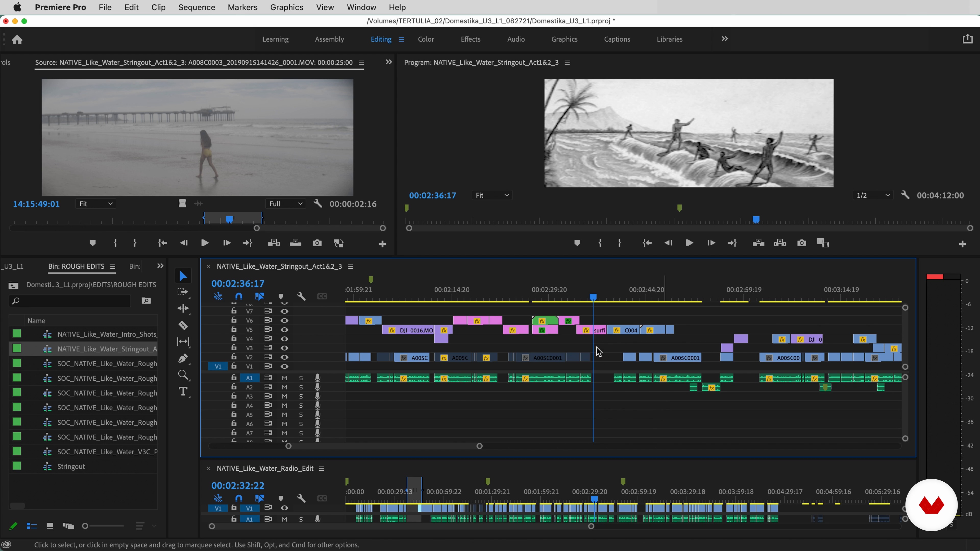Toggle lock on track V5
980x551 pixels.
point(234,329)
